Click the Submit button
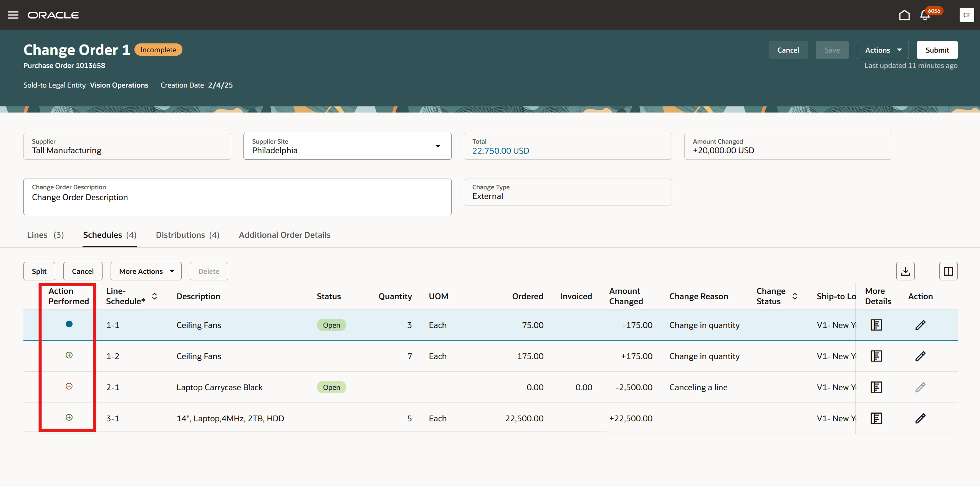 (x=937, y=50)
